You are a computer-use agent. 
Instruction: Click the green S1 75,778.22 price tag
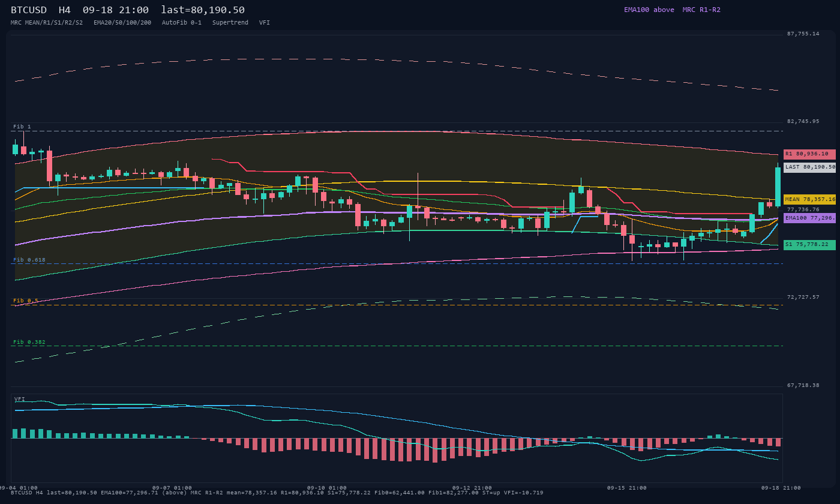click(x=809, y=245)
